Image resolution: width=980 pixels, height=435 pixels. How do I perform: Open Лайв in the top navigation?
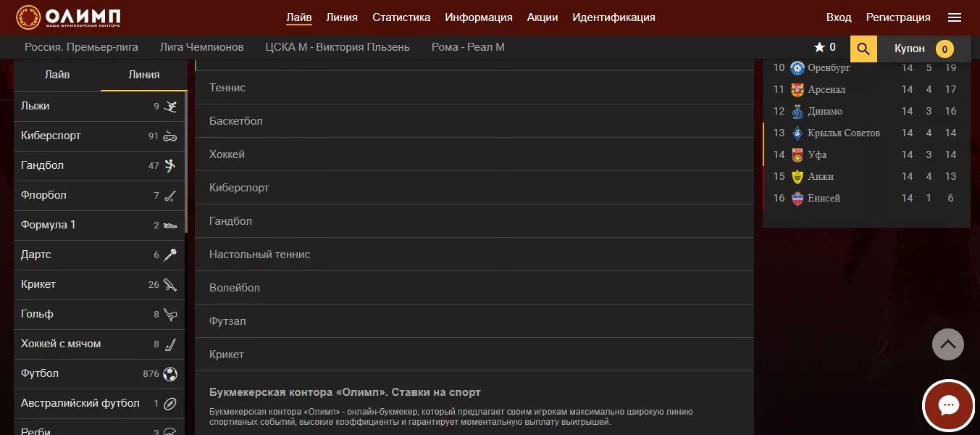[x=299, y=17]
